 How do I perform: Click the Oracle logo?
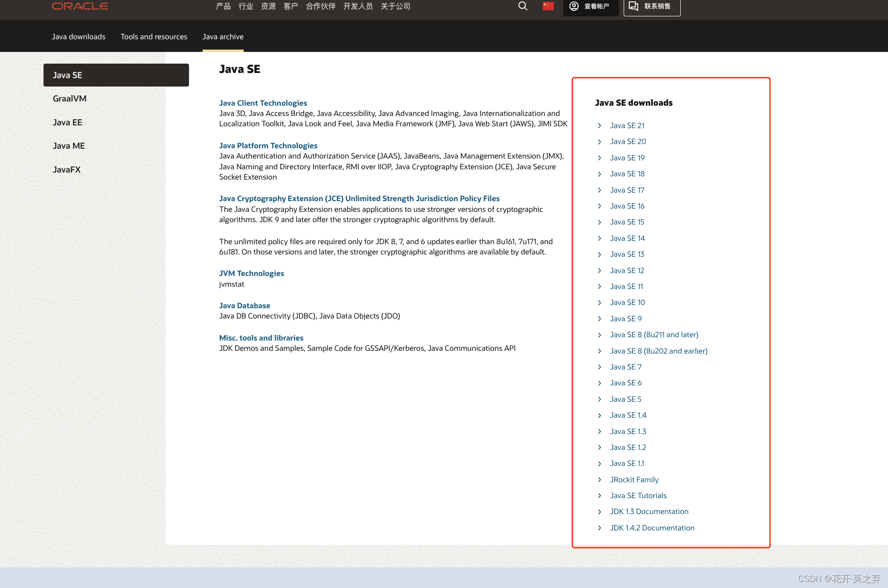click(x=80, y=6)
